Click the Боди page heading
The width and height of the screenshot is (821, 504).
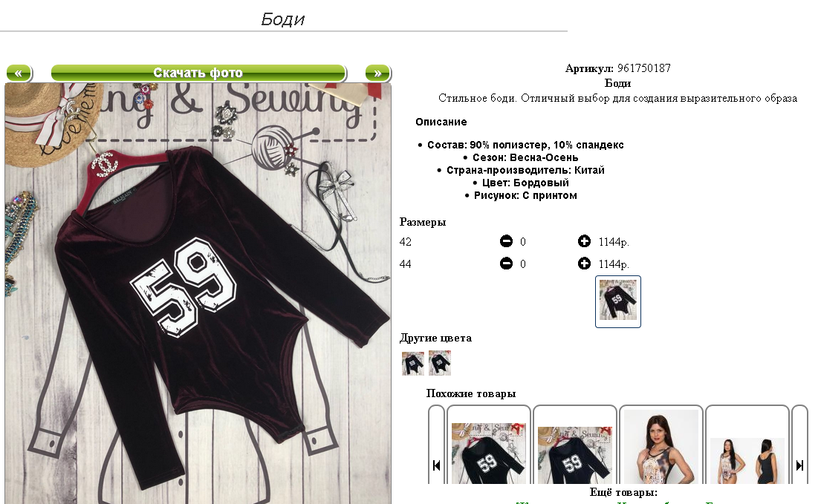(283, 19)
